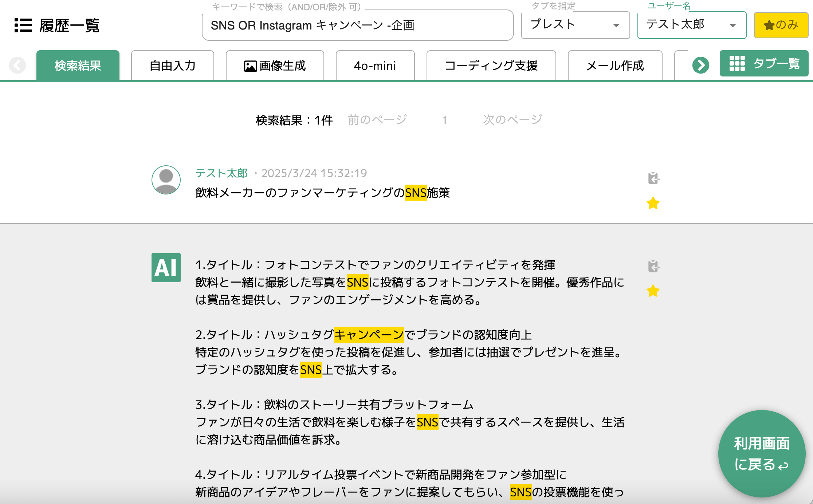Switch to the 自由入力 tab
The height and width of the screenshot is (504, 813).
click(173, 66)
